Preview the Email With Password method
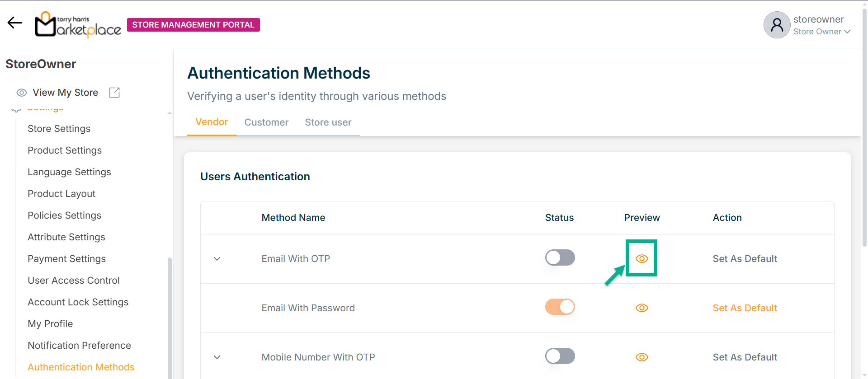This screenshot has height=379, width=868. [x=642, y=308]
